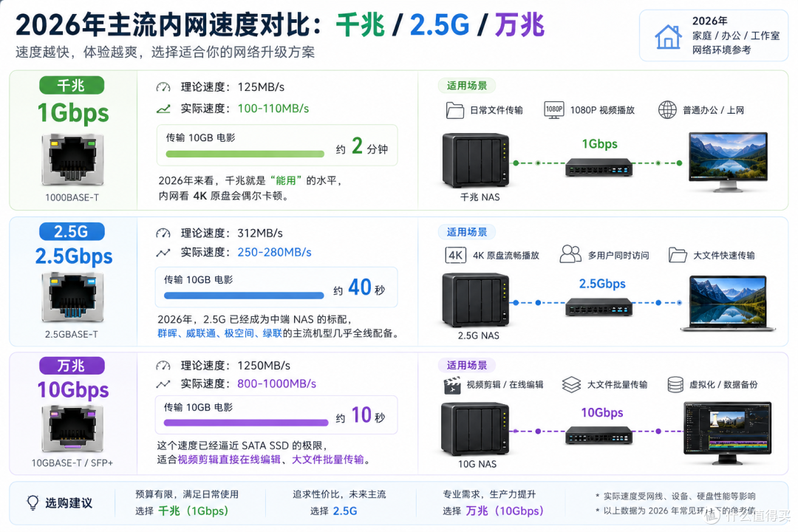Click the users icon beside 多用户同时访问
This screenshot has height=532, width=798.
(x=570, y=254)
